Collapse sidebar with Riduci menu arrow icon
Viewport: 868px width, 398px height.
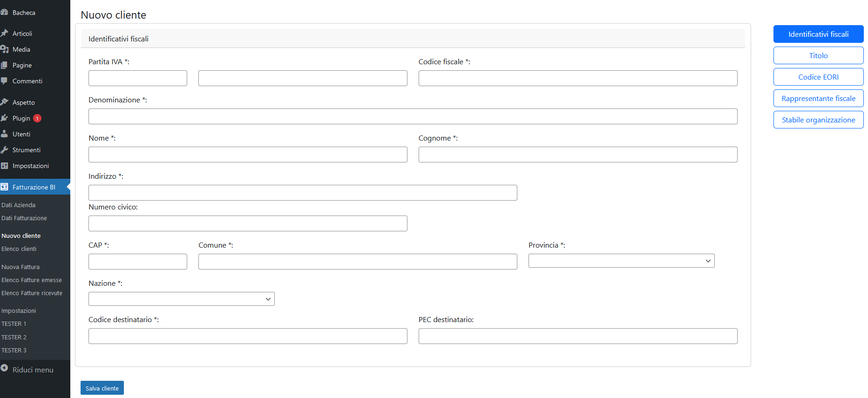(x=4, y=368)
